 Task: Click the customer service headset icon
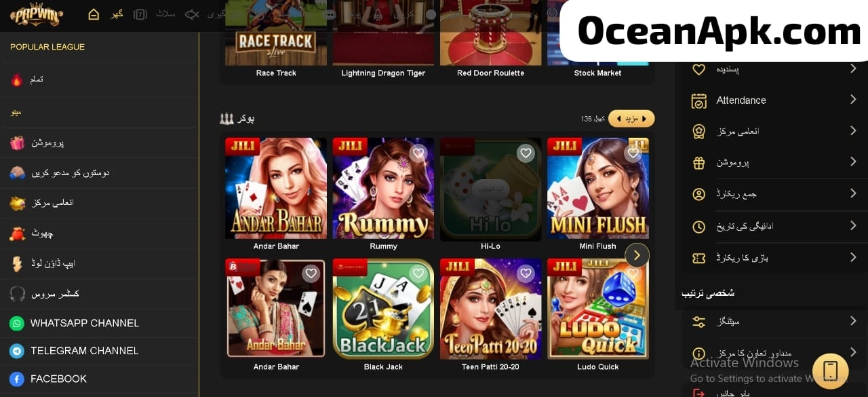pos(17,294)
